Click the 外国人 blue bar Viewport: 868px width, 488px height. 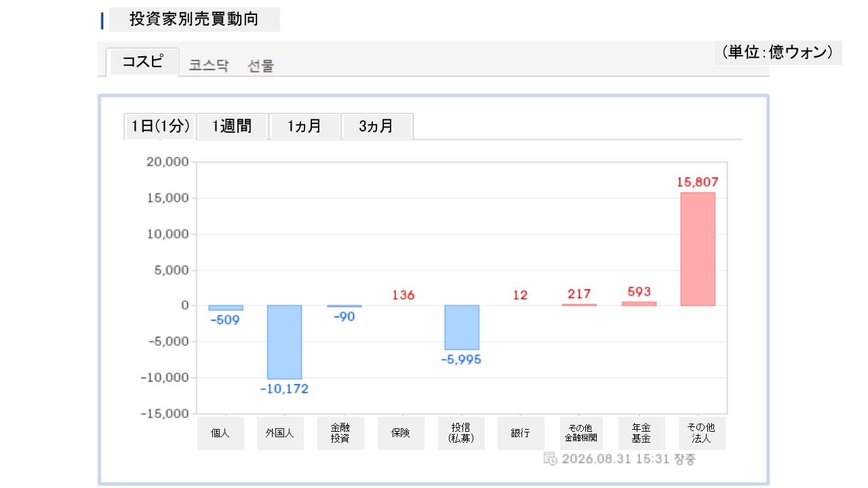tap(284, 342)
